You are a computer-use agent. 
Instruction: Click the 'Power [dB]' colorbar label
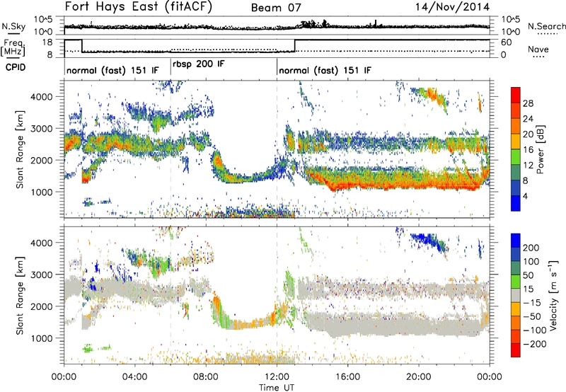[540, 149]
